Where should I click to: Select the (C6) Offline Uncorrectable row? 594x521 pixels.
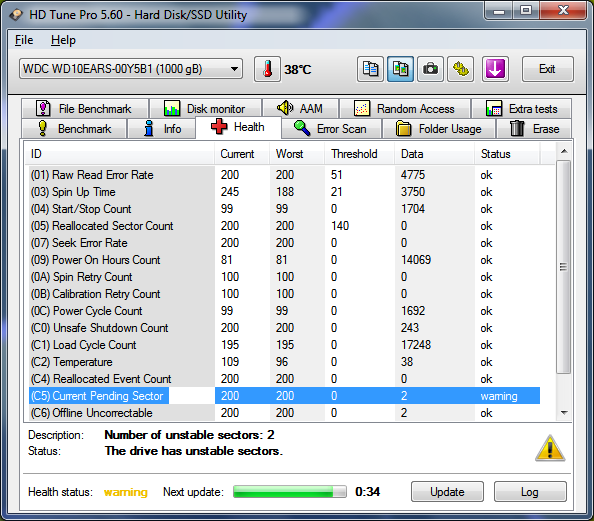click(x=284, y=413)
